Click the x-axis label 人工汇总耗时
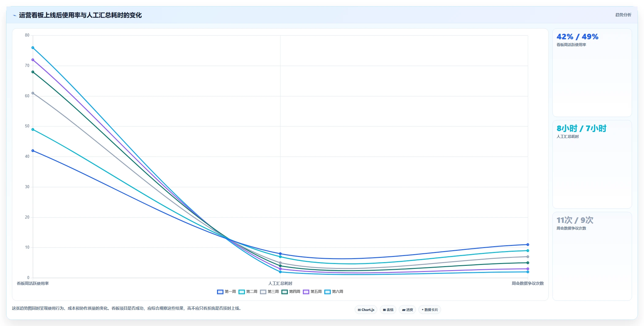Viewport: 644px width, 326px height. click(280, 283)
